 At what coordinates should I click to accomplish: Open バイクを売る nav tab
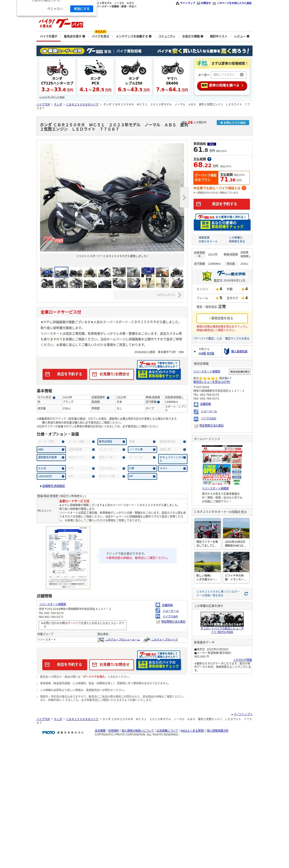pos(100,36)
